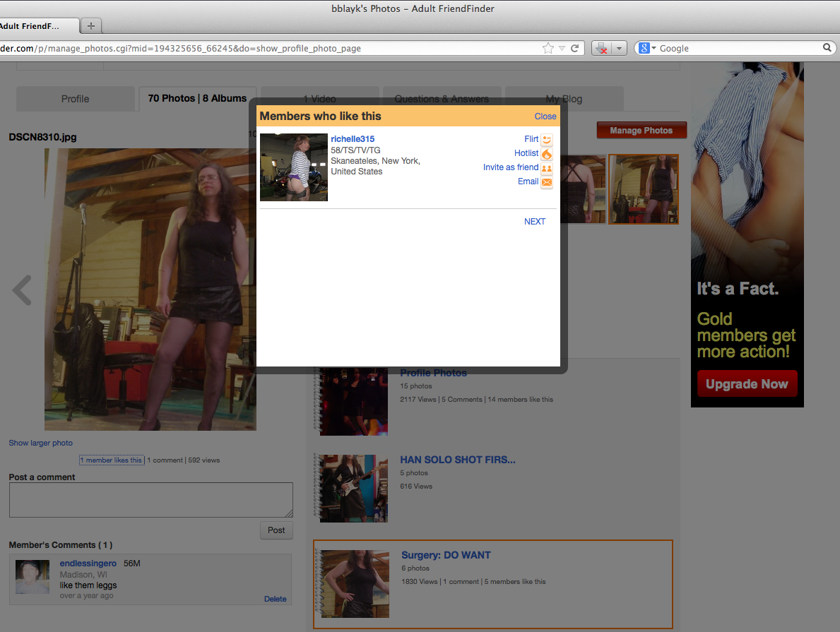Image resolution: width=840 pixels, height=632 pixels.
Task: Click the search magnifier in the Google box
Action: pos(827,48)
